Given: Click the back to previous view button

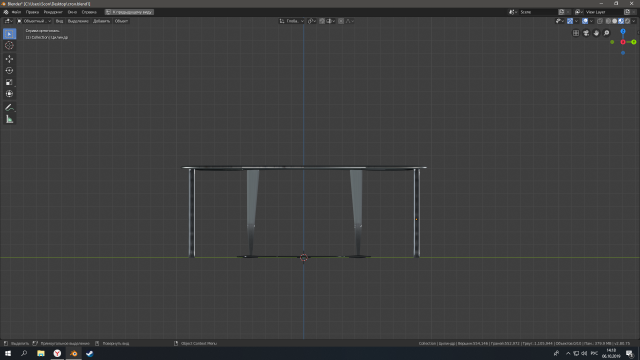Looking at the screenshot, I should (129, 12).
